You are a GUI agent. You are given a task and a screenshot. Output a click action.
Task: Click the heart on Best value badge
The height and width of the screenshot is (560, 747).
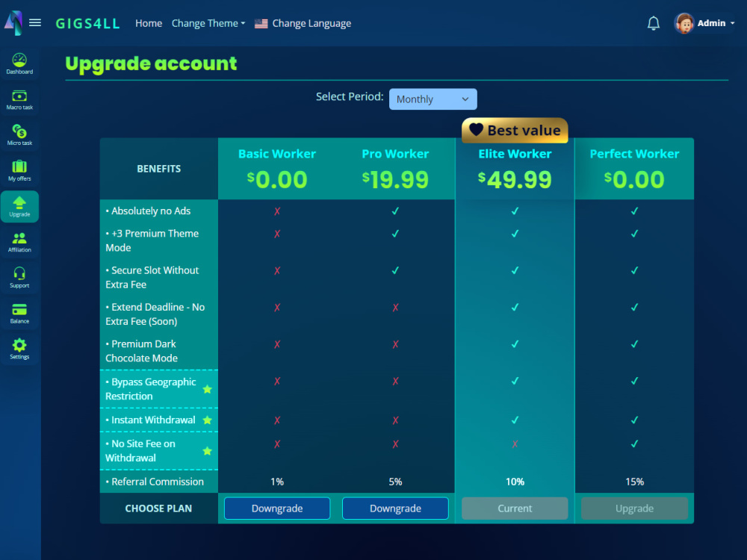tap(476, 129)
